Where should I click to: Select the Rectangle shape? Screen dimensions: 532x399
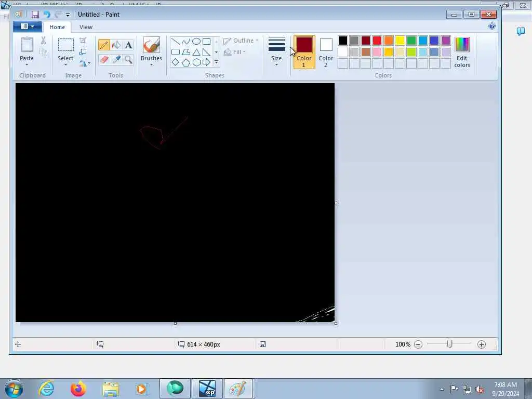(x=207, y=42)
